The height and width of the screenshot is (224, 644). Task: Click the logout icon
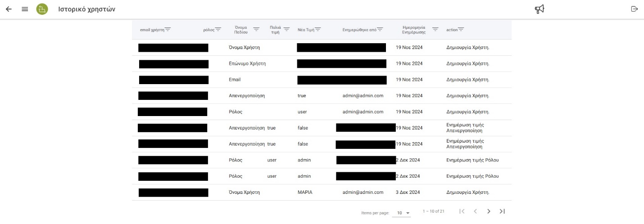(635, 9)
